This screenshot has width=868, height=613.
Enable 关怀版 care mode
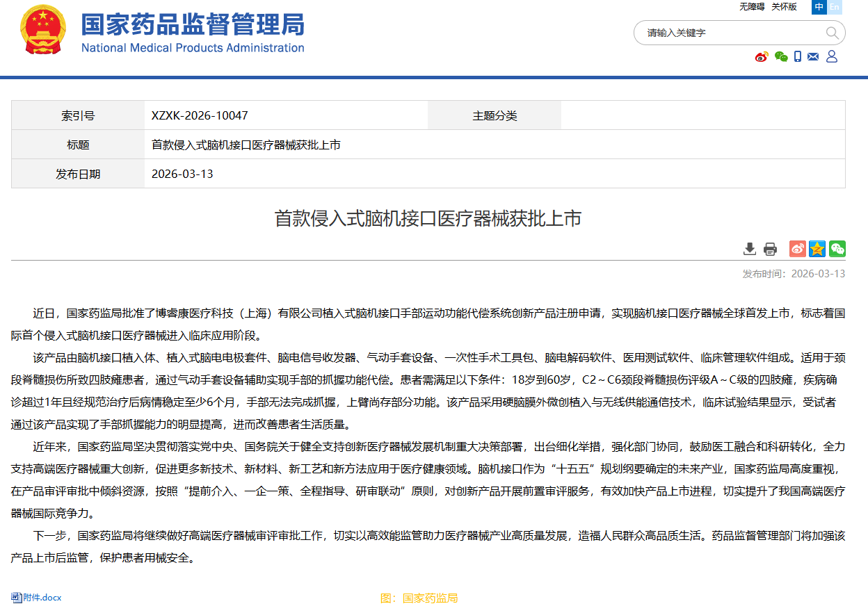(784, 7)
